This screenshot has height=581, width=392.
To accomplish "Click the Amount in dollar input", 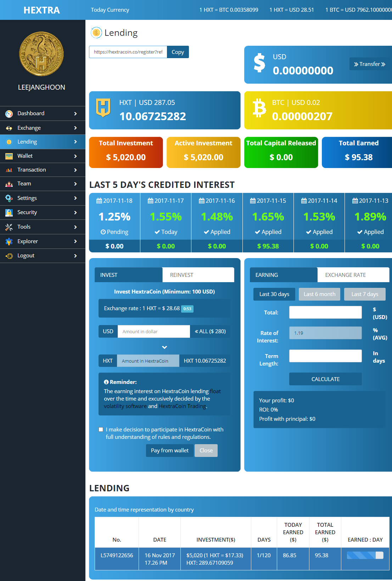I will click(154, 331).
